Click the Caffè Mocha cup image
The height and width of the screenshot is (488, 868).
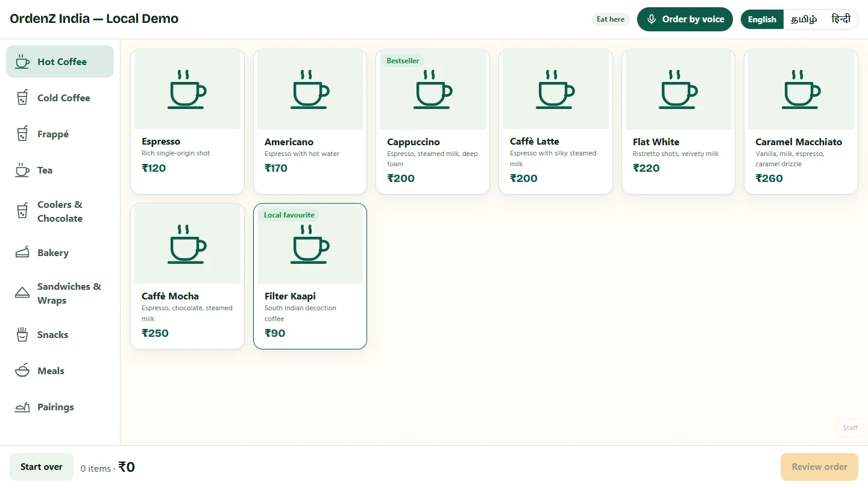[x=187, y=244]
